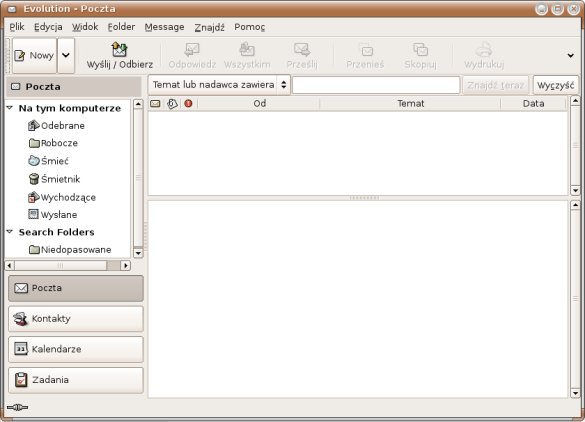
Task: Click the Prześlij forward icon
Action: click(302, 49)
